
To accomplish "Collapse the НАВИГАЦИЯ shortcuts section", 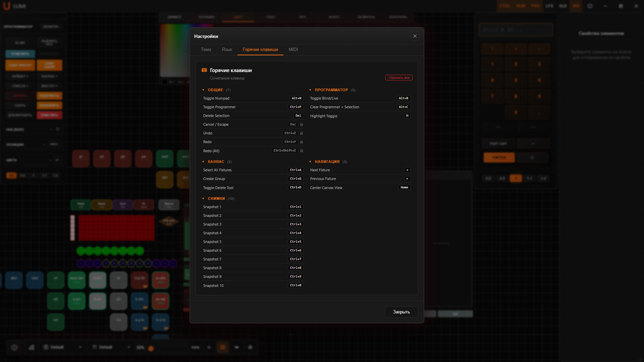I will 328,162.
